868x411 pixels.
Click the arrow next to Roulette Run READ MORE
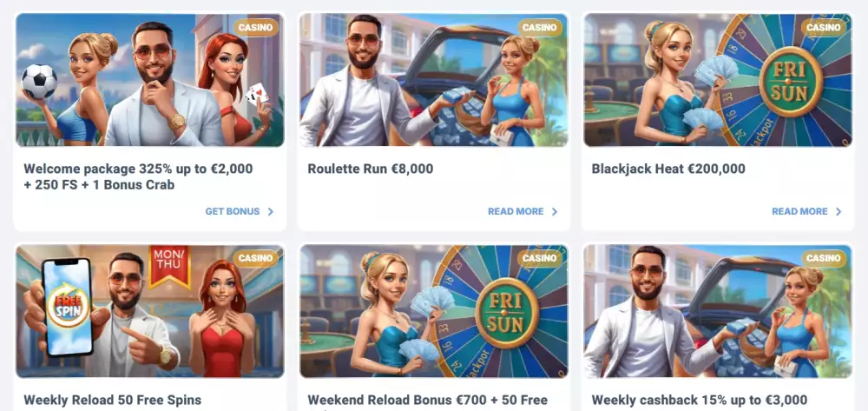pos(555,212)
